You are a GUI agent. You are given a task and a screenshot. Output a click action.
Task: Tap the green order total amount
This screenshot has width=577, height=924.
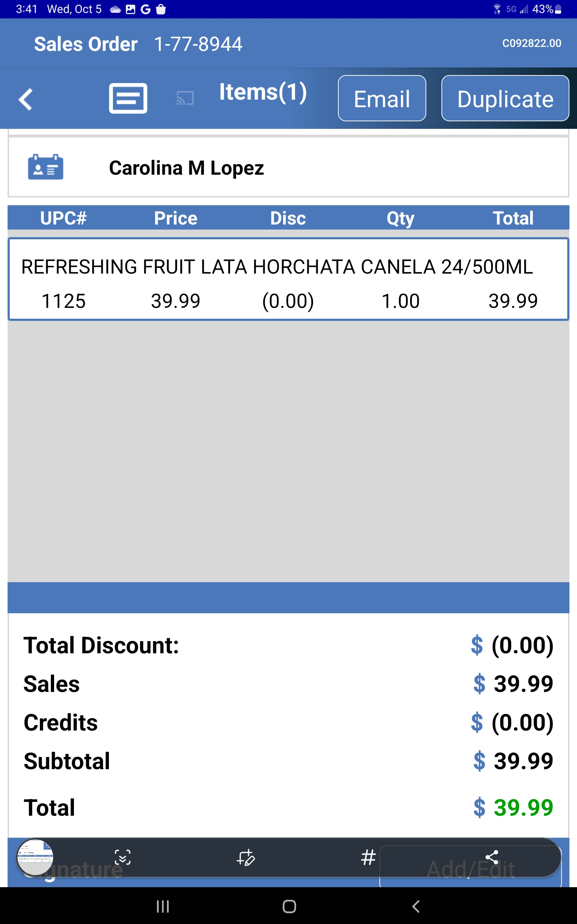click(x=523, y=807)
